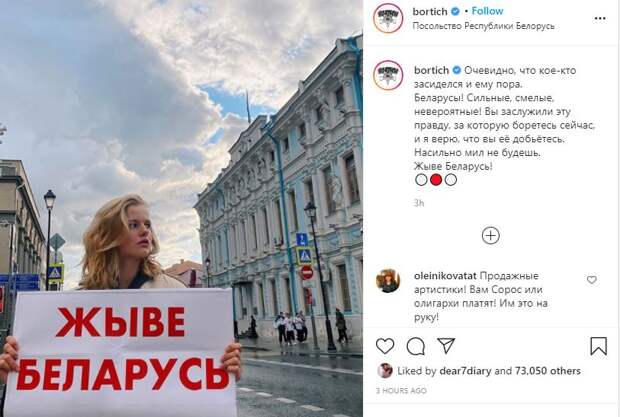Image resolution: width=620 pixels, height=417 pixels.
Task: Save post with bookmark icon
Action: (x=598, y=346)
